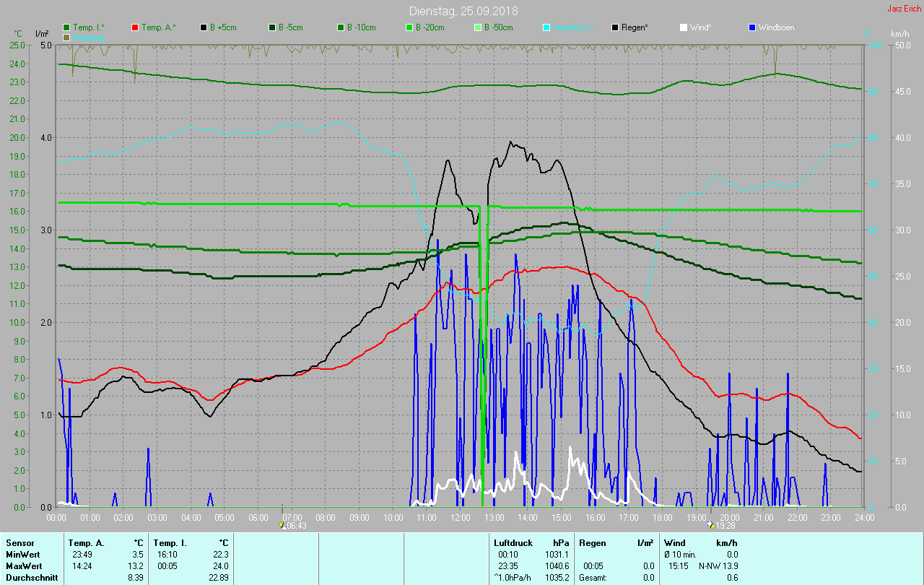Click the red Temp. A.* legend swatch

pyautogui.click(x=135, y=27)
